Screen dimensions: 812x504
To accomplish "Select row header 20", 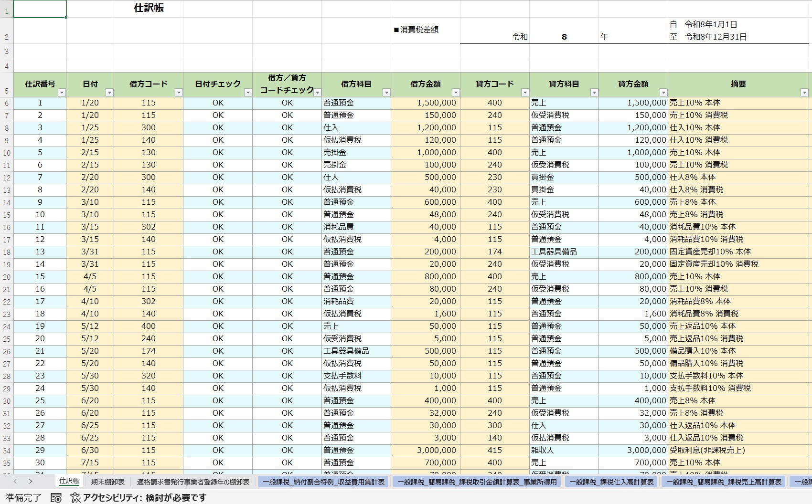I will coord(7,277).
